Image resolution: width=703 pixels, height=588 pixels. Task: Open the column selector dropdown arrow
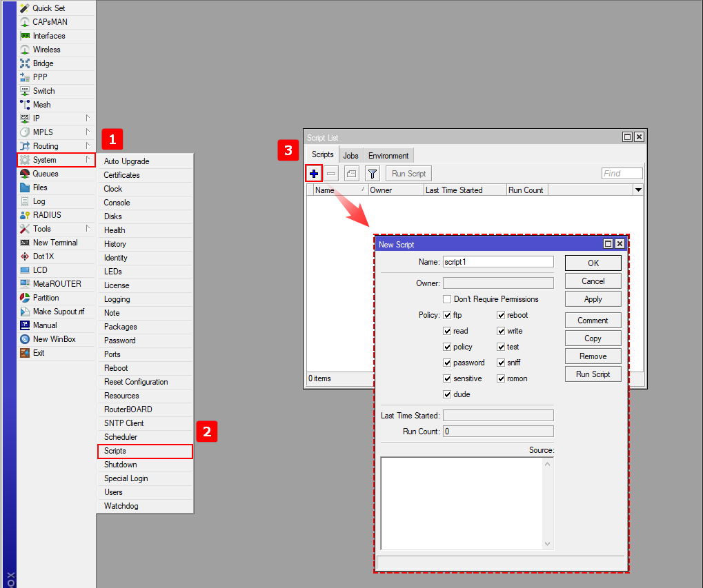[x=638, y=190]
